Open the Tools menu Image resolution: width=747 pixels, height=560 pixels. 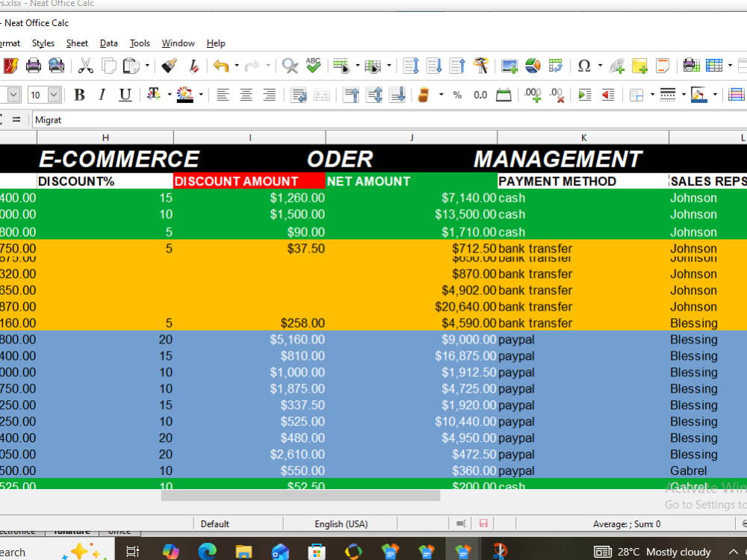tap(140, 43)
